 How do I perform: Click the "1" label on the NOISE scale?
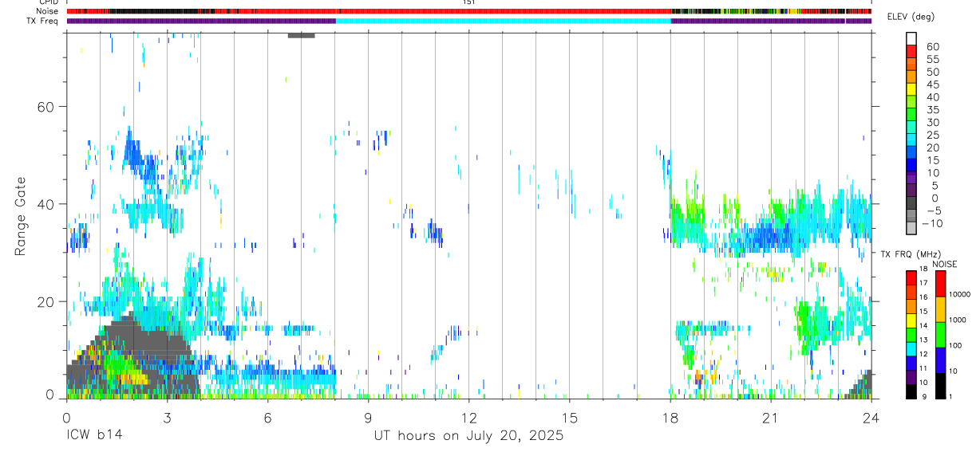pos(952,396)
